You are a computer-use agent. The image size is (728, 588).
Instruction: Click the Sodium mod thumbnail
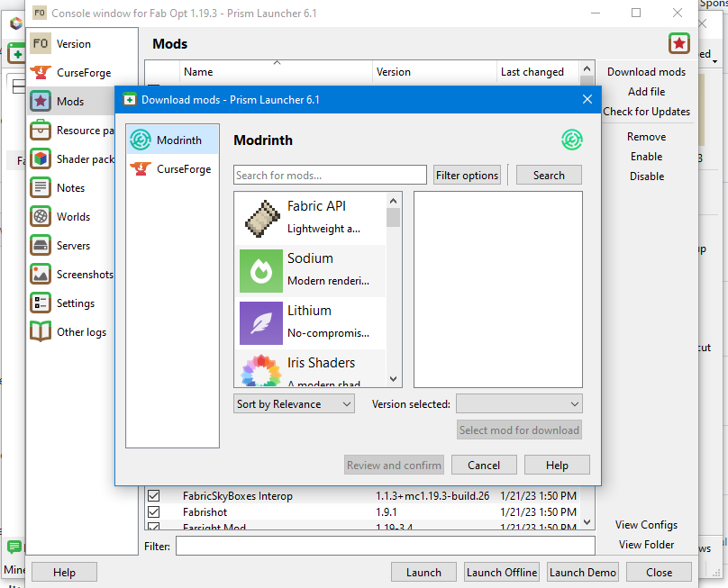261,268
